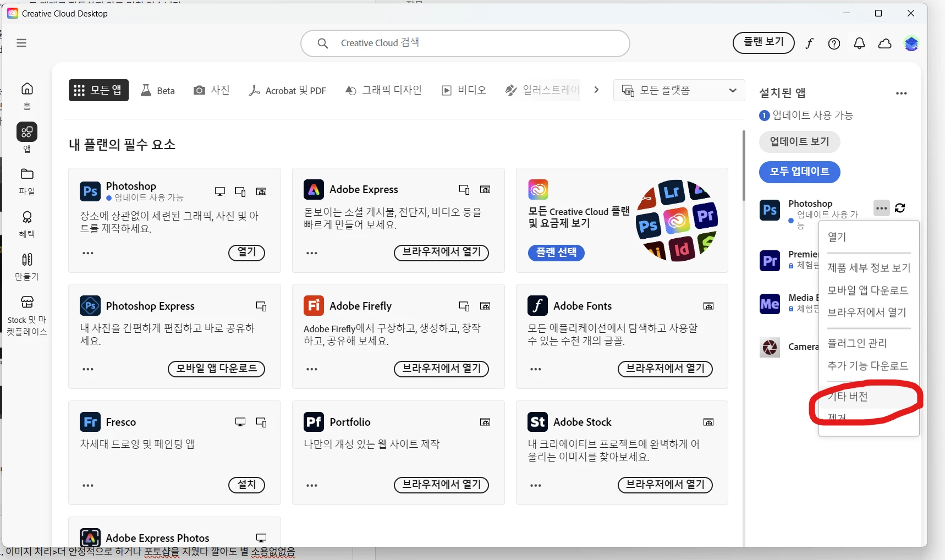Open Adobe Express card three-dot menu
This screenshot has height=560, width=945.
tap(312, 253)
